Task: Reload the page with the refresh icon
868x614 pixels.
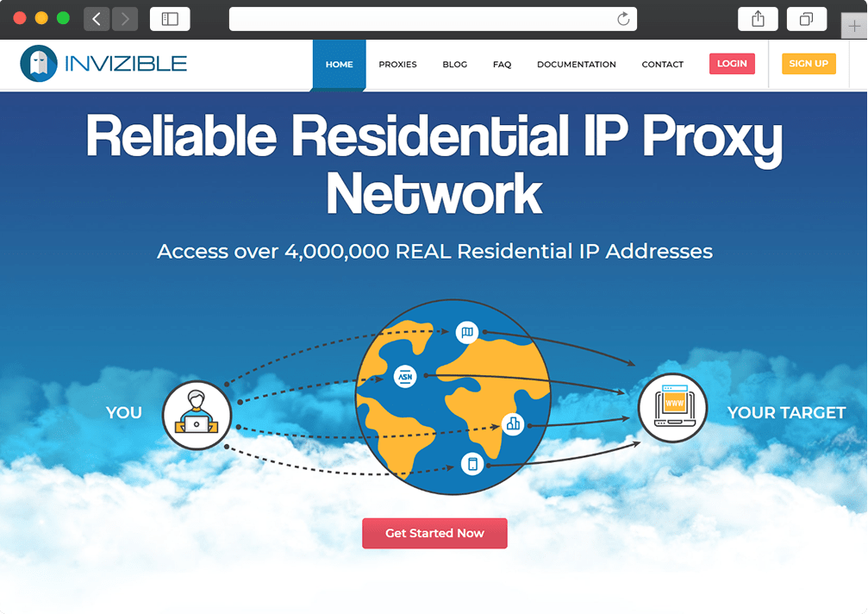Action: click(x=623, y=19)
